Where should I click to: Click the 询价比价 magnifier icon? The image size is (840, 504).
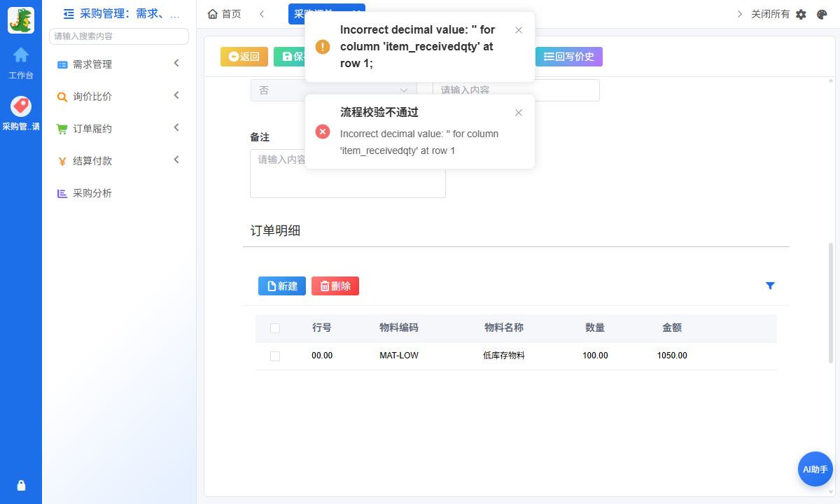62,97
